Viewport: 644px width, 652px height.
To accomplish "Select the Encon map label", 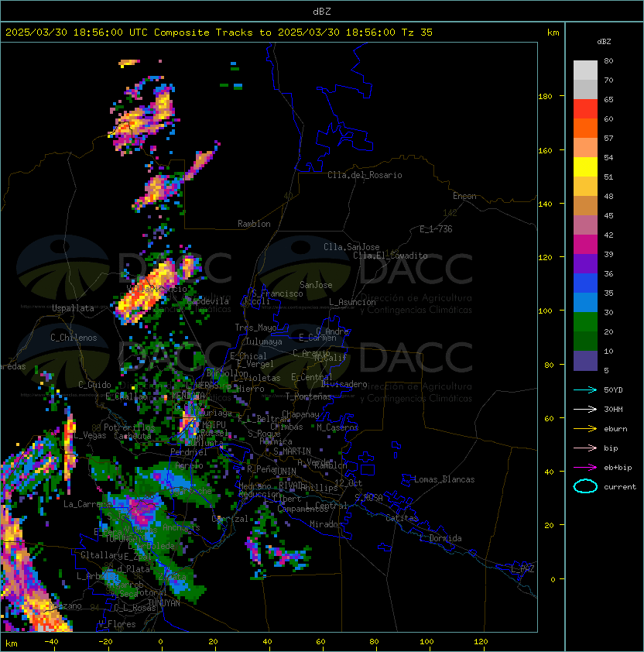I will 464,196.
